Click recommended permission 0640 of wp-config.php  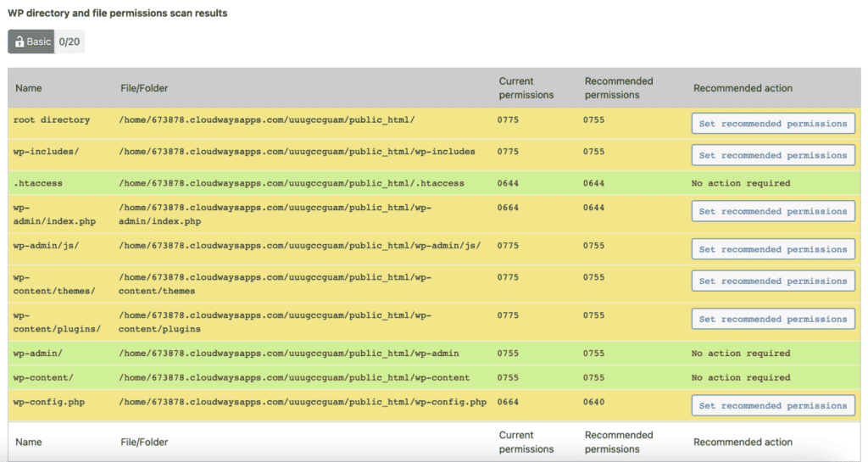pyautogui.click(x=593, y=402)
